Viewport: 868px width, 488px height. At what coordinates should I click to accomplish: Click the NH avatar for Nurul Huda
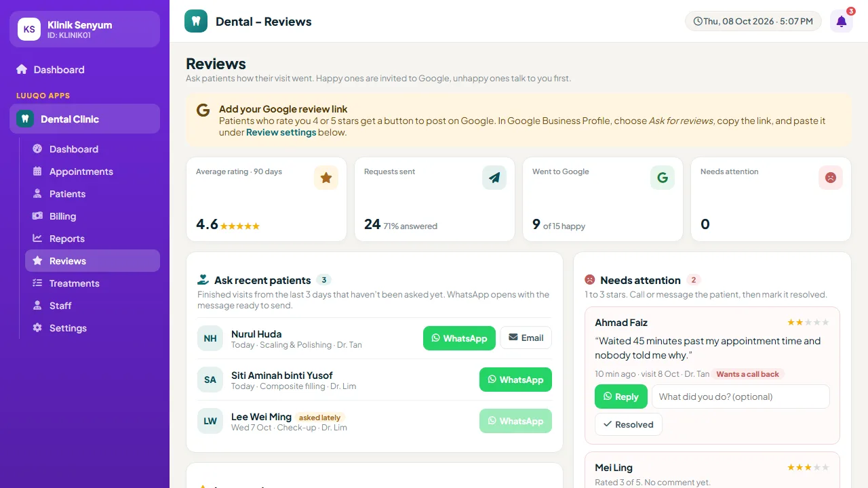(x=210, y=338)
